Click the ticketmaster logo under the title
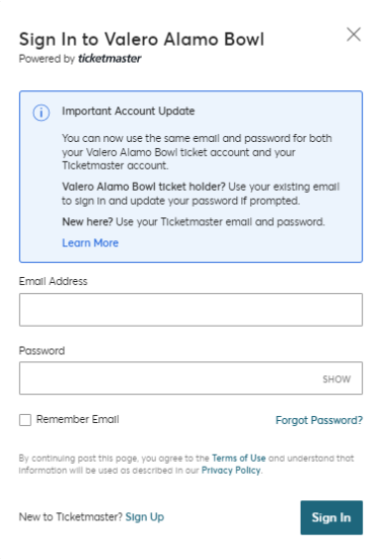This screenshot has width=379, height=560. tap(110, 59)
